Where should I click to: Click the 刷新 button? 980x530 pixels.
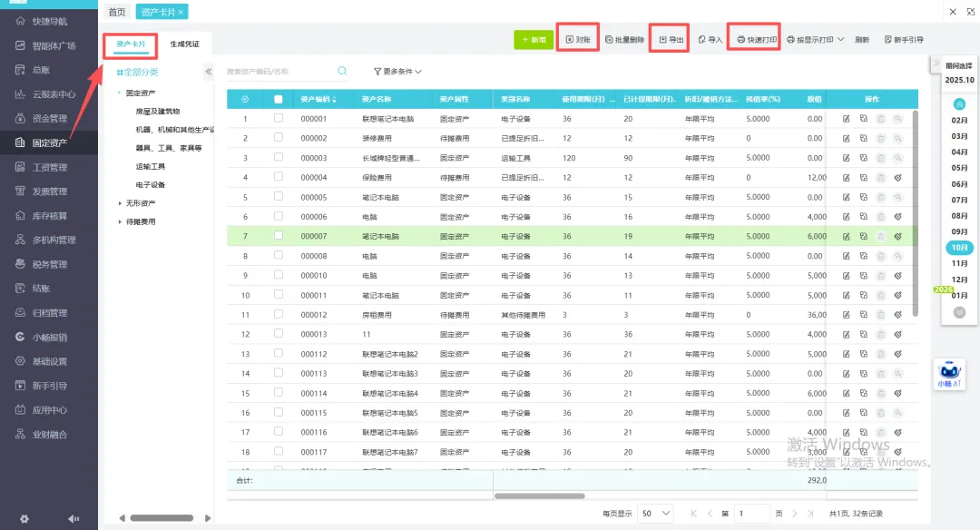[863, 39]
